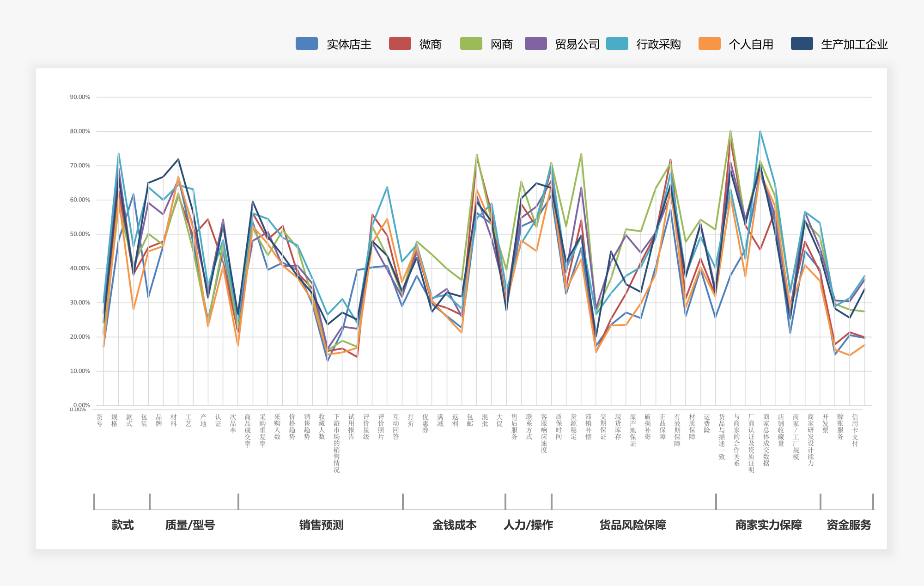Click the red 微商 legend swatch
This screenshot has width=924, height=586.
click(400, 43)
